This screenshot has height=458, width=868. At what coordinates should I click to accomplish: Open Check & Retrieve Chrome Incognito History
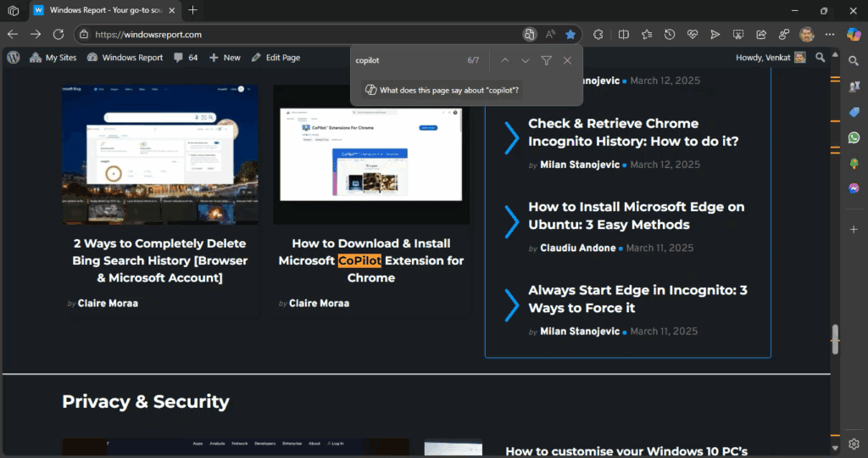(633, 132)
